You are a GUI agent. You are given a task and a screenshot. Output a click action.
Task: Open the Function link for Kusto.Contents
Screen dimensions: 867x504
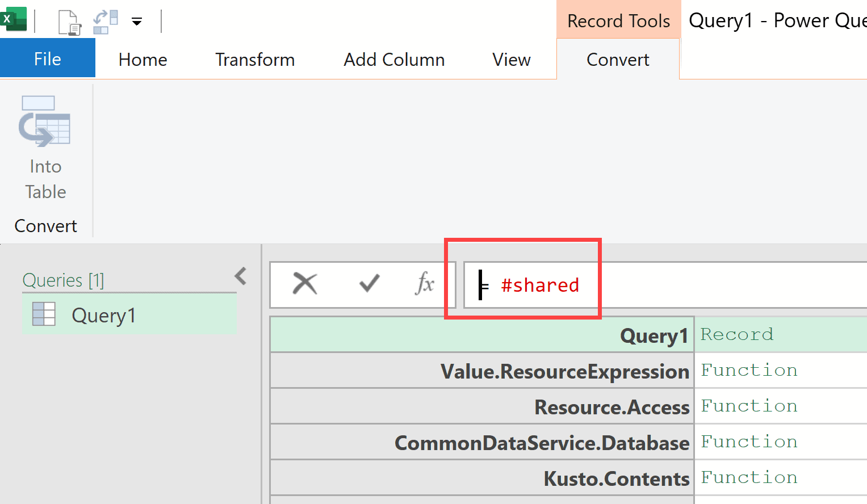[x=749, y=477]
